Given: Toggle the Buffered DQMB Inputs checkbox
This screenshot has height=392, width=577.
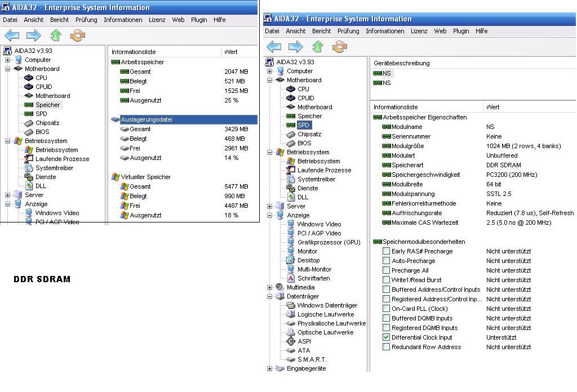Looking at the screenshot, I should click(x=386, y=318).
